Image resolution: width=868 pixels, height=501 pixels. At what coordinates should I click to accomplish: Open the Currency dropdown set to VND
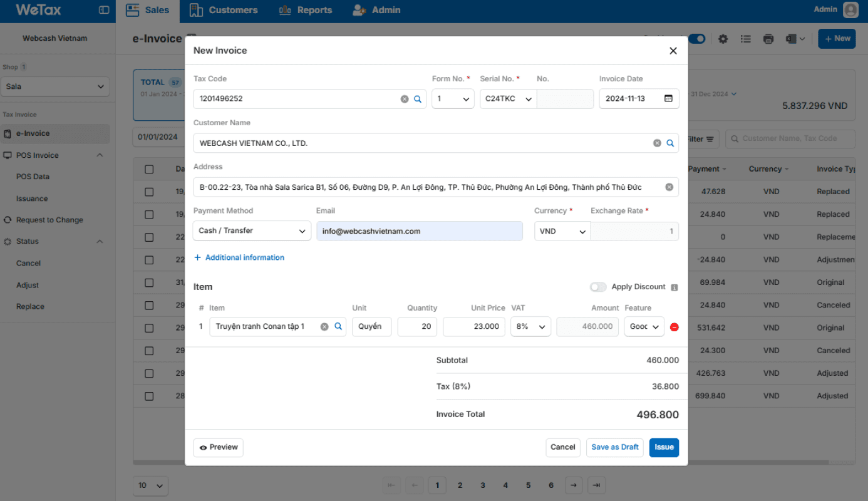coord(562,231)
